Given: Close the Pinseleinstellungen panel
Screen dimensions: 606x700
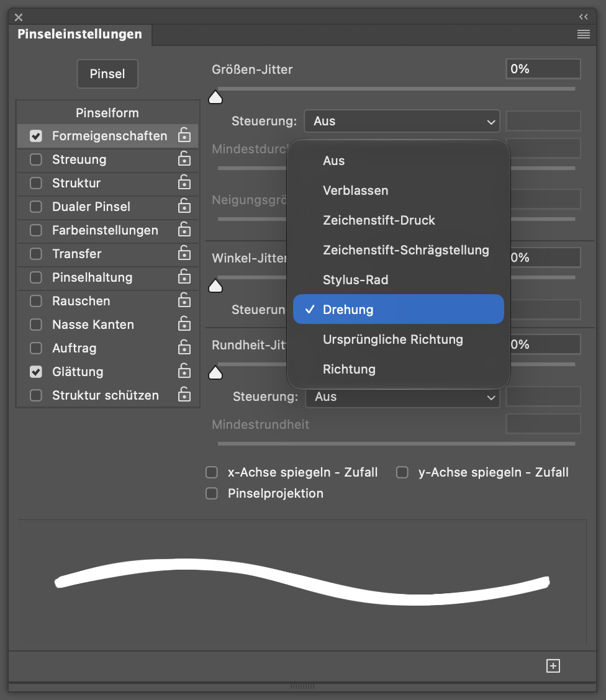Looking at the screenshot, I should (18, 17).
